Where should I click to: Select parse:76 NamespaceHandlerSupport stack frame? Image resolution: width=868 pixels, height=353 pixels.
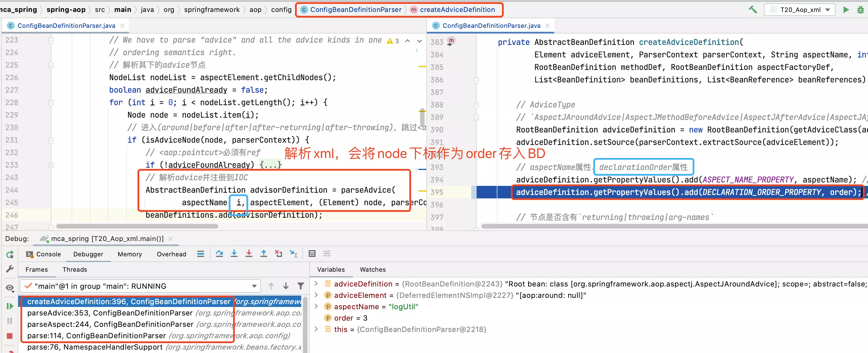click(160, 347)
